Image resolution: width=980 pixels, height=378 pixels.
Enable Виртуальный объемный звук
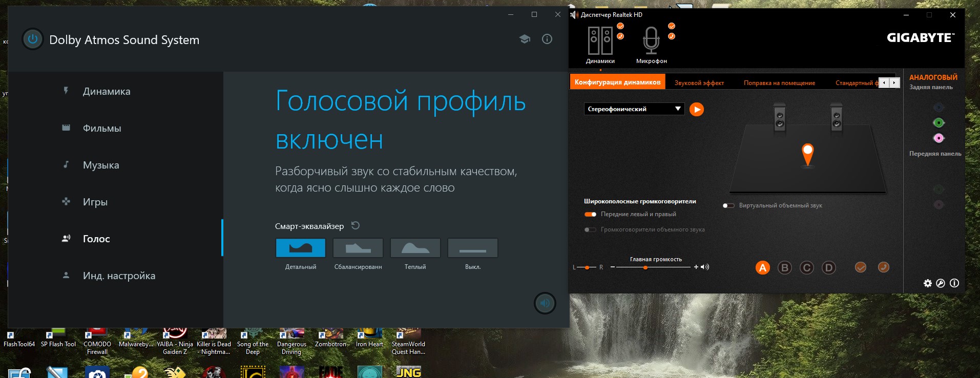coord(728,205)
